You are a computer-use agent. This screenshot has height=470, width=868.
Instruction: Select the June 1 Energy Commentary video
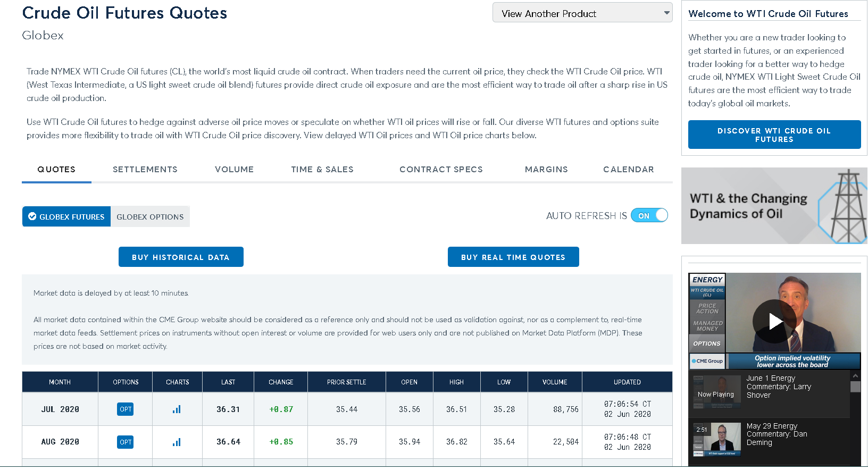769,394
